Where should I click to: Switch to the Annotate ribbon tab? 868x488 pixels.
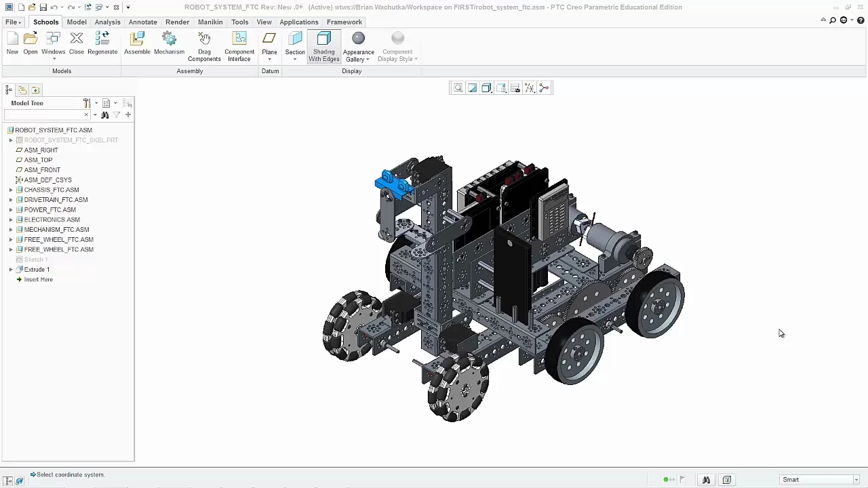[x=143, y=22]
